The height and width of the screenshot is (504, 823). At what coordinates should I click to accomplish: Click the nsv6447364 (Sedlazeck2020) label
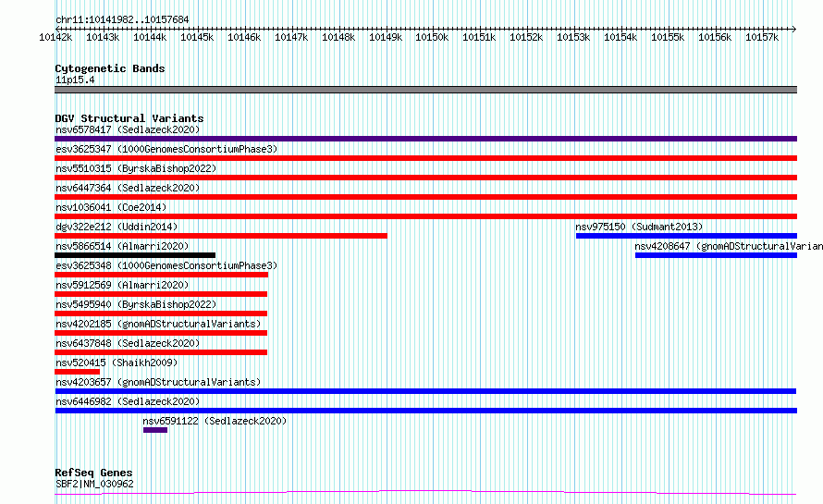(x=128, y=188)
